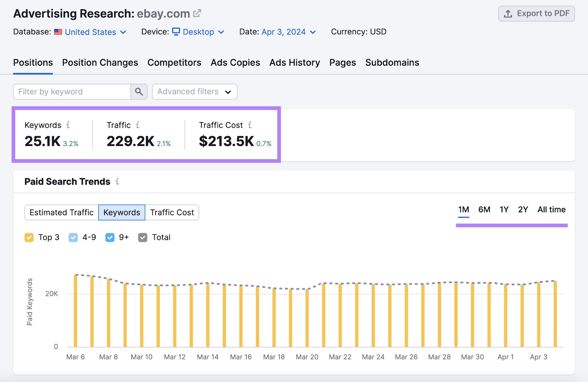
Task: Disable the 4-9 positions checkbox
Action: click(x=73, y=237)
